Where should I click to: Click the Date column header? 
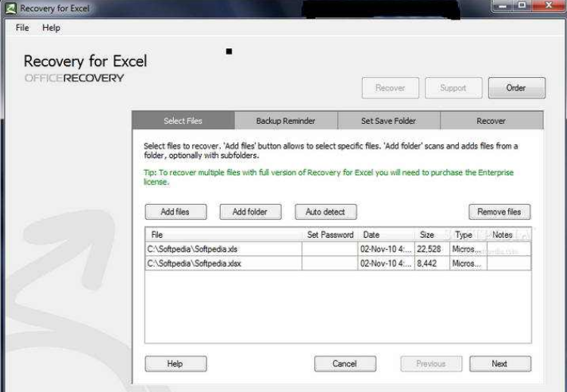coord(386,235)
